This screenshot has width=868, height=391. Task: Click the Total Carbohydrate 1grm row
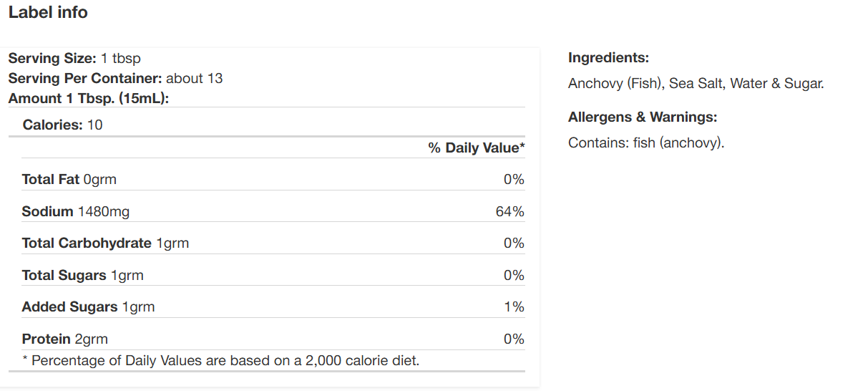pos(105,243)
